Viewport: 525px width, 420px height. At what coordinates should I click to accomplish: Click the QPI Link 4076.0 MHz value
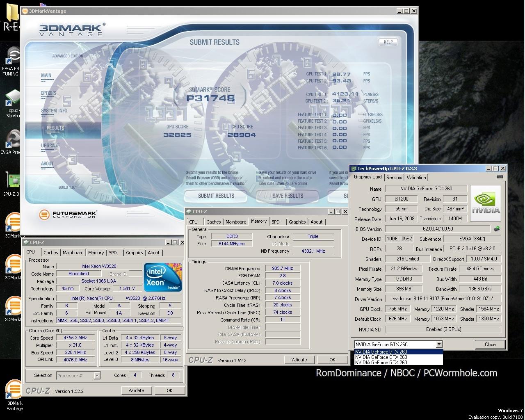pyautogui.click(x=75, y=360)
